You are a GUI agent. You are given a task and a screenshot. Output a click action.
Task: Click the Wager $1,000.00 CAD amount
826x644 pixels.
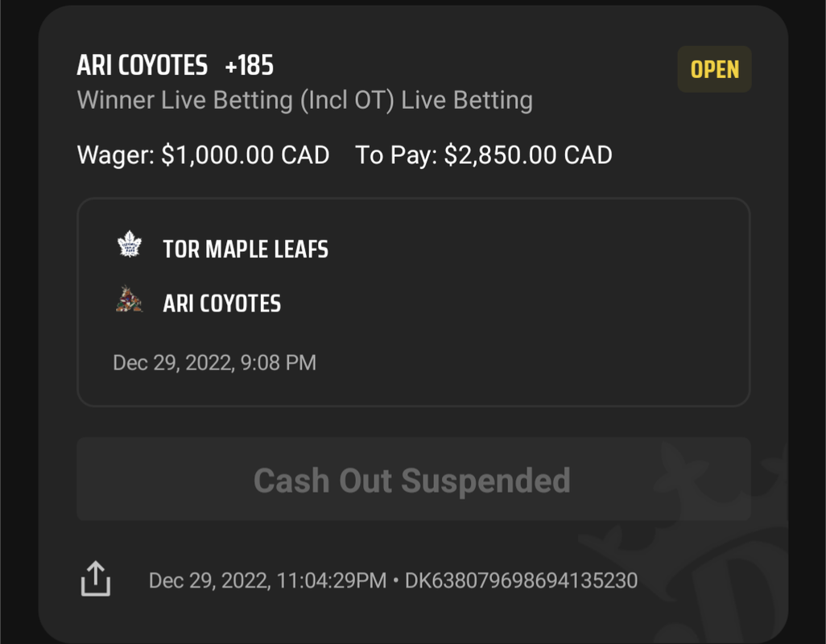point(246,155)
